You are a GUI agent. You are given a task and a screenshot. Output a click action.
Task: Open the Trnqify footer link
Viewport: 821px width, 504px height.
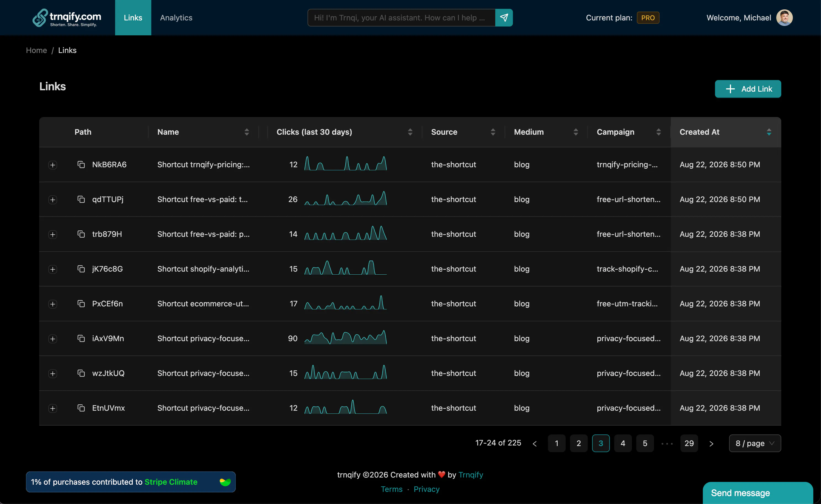click(x=470, y=475)
